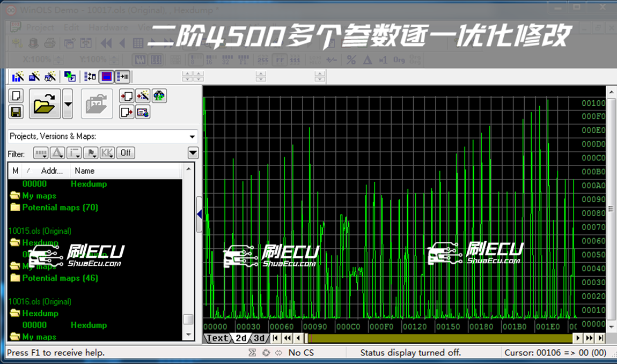Click the email envelope with globe icon
This screenshot has width=617, height=364.
pyautogui.click(x=143, y=112)
